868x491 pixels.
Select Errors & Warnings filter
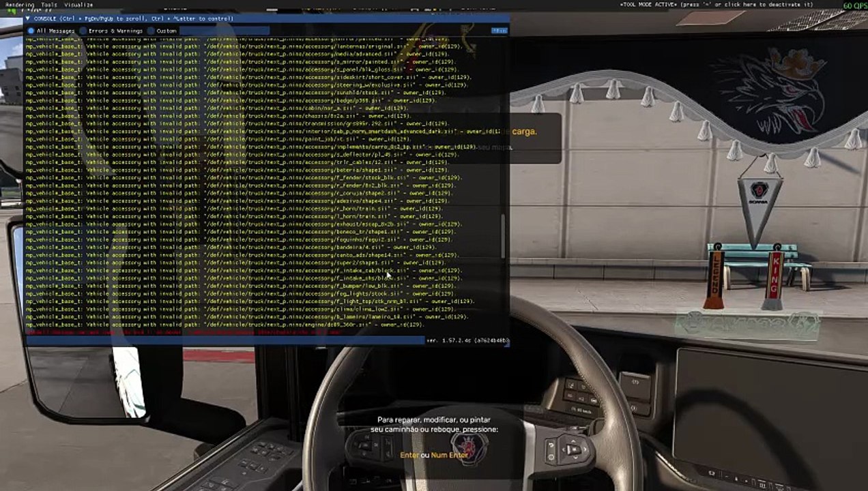coord(111,31)
